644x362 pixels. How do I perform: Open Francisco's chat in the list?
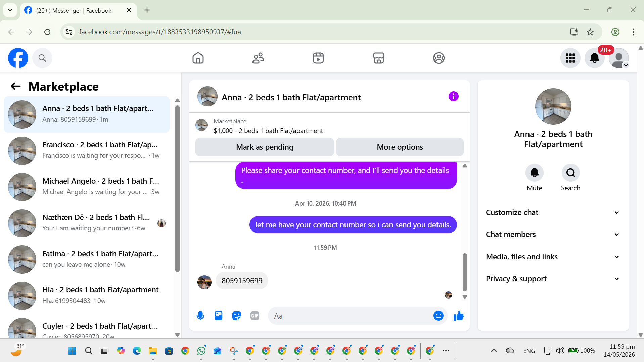pyautogui.click(x=87, y=151)
